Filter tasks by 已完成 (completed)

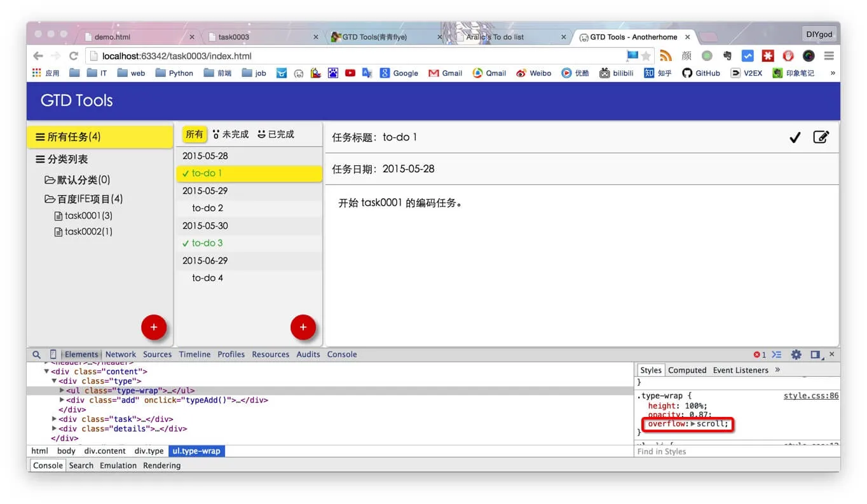coord(276,135)
